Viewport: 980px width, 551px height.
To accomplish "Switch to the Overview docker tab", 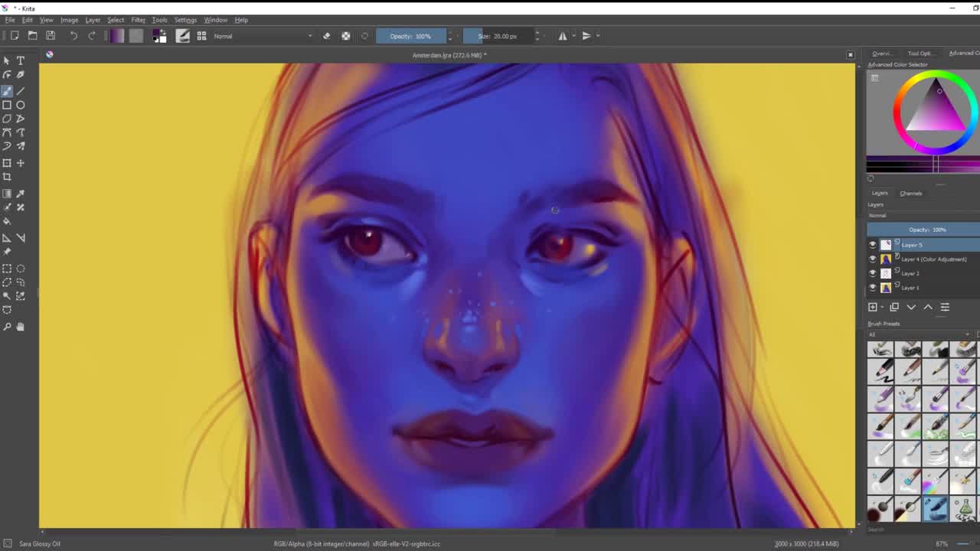I will tap(881, 54).
